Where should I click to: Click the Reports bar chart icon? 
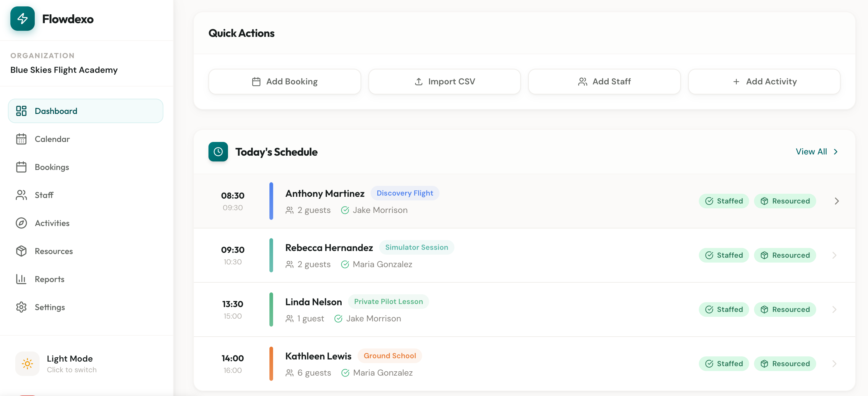(x=21, y=279)
